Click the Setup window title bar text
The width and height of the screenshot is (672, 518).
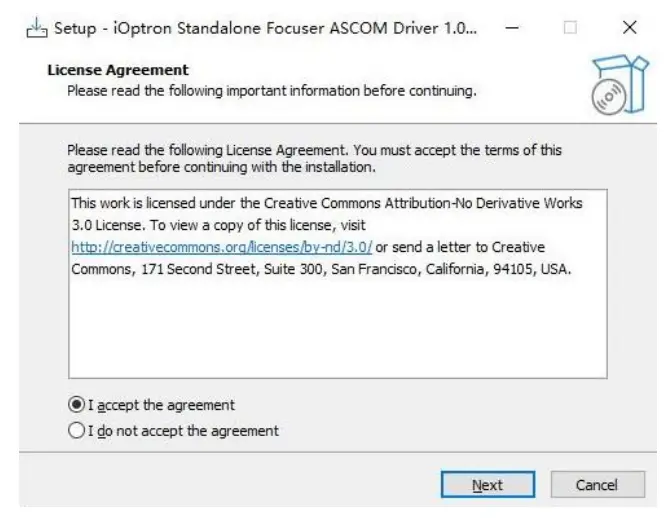[x=265, y=28]
